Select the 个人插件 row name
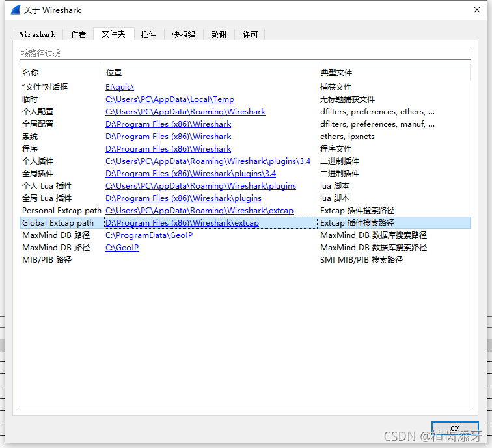Screen dimensions: 492x448 (38, 161)
